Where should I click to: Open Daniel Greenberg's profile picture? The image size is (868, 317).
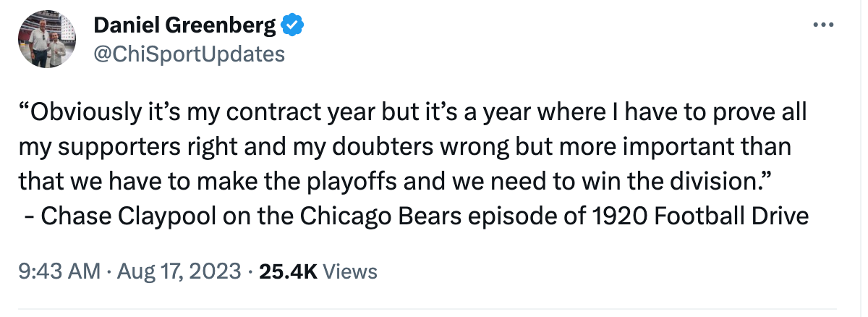coord(48,40)
